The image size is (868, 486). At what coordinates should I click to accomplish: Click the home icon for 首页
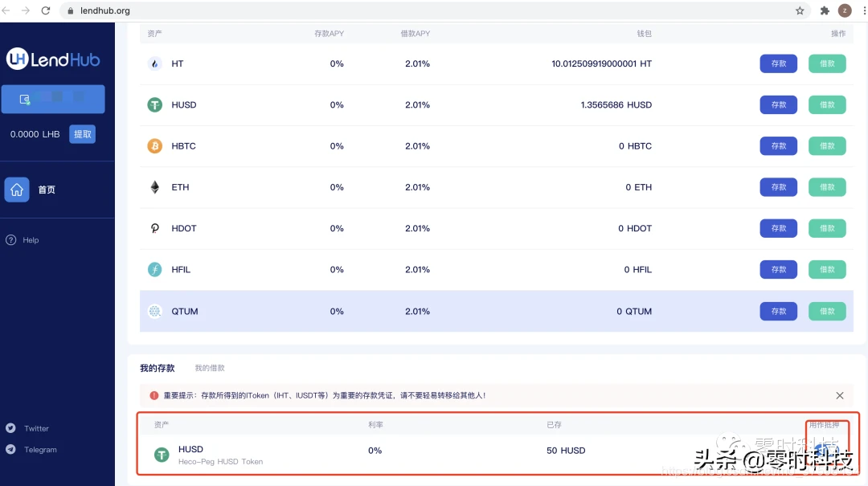[17, 190]
